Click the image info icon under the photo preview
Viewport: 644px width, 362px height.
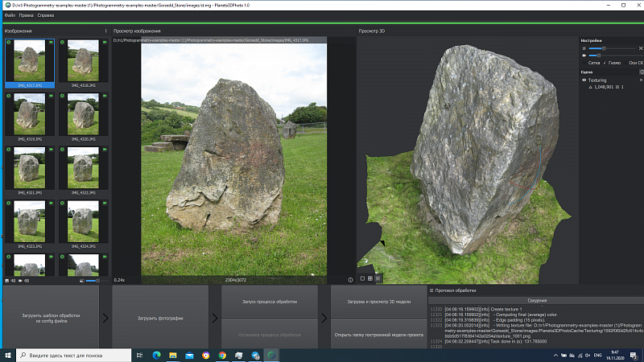(x=351, y=280)
